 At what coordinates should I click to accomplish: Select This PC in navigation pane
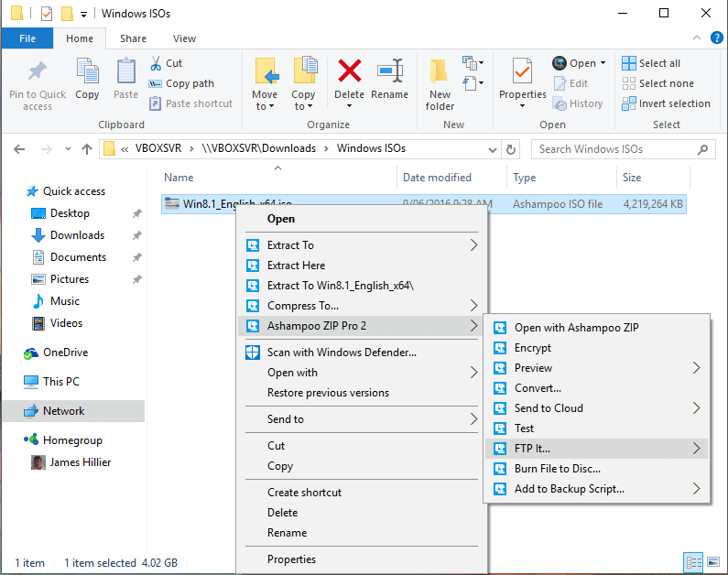click(x=60, y=382)
